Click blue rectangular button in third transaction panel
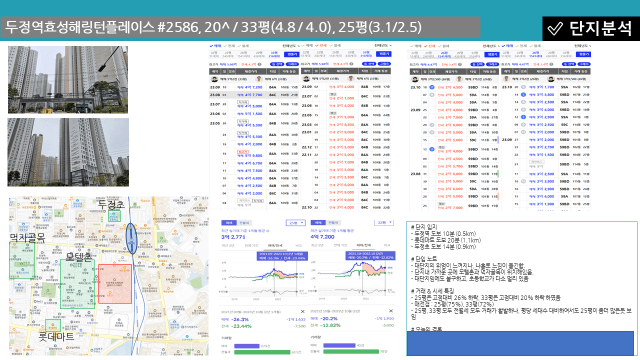The image size is (640, 360). (492, 54)
